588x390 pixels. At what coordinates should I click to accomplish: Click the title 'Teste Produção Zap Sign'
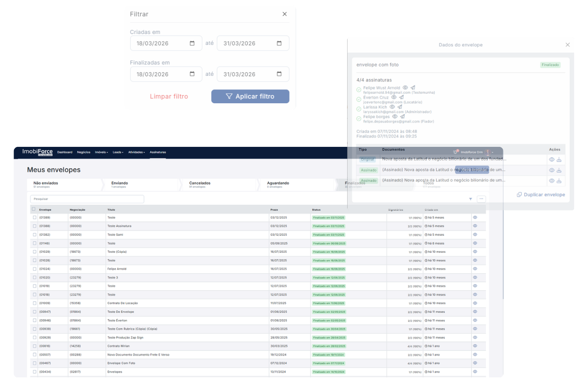click(x=125, y=338)
